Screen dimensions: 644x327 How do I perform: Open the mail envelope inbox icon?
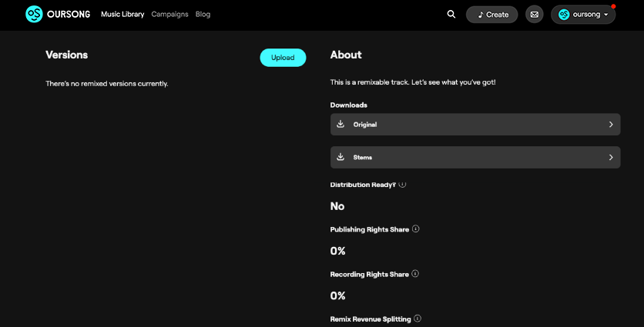tap(535, 15)
